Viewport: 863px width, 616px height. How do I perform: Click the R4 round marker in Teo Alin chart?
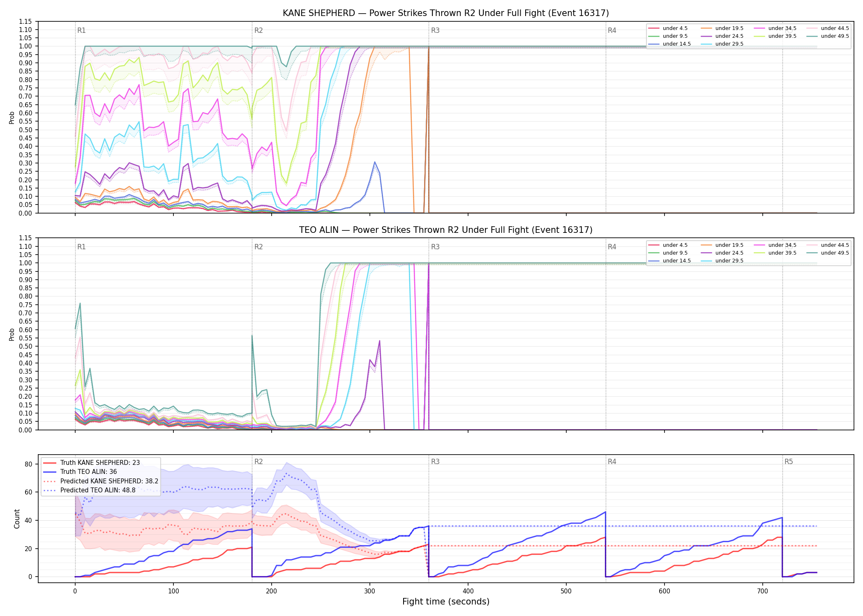click(612, 247)
